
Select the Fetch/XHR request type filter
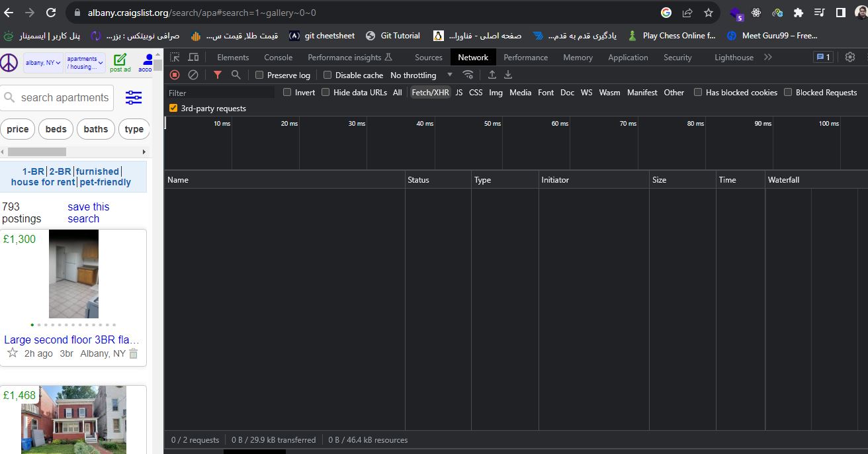430,93
